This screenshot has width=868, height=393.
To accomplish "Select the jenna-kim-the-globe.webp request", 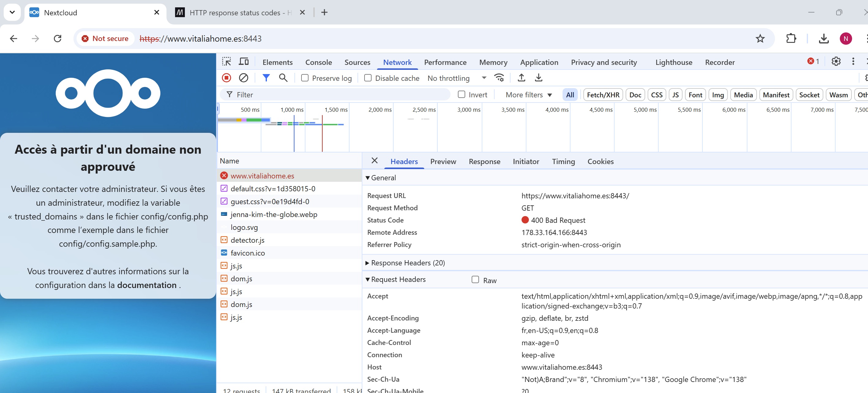I will [x=289, y=214].
